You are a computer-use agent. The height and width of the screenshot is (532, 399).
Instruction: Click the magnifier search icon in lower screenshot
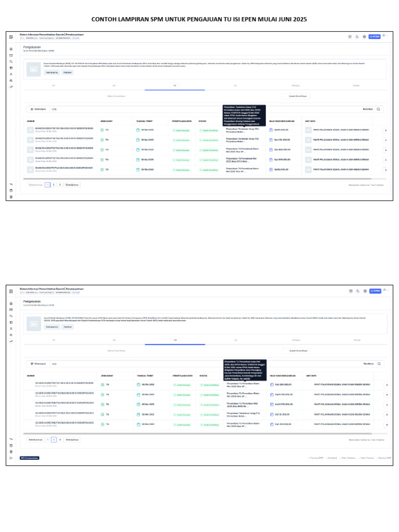[x=379, y=364]
